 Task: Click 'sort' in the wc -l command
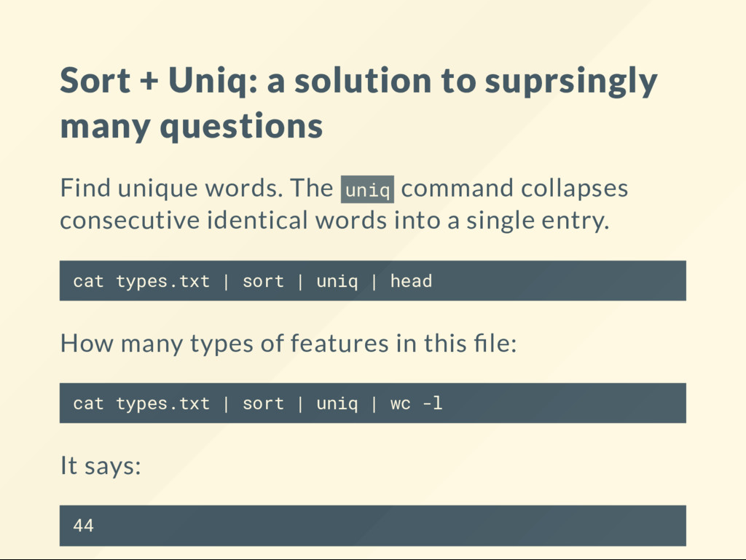coord(263,403)
